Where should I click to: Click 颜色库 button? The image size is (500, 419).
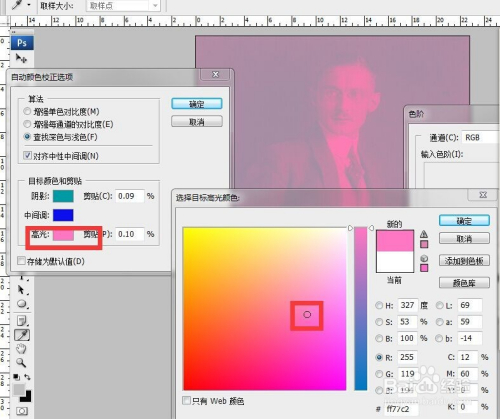464,283
